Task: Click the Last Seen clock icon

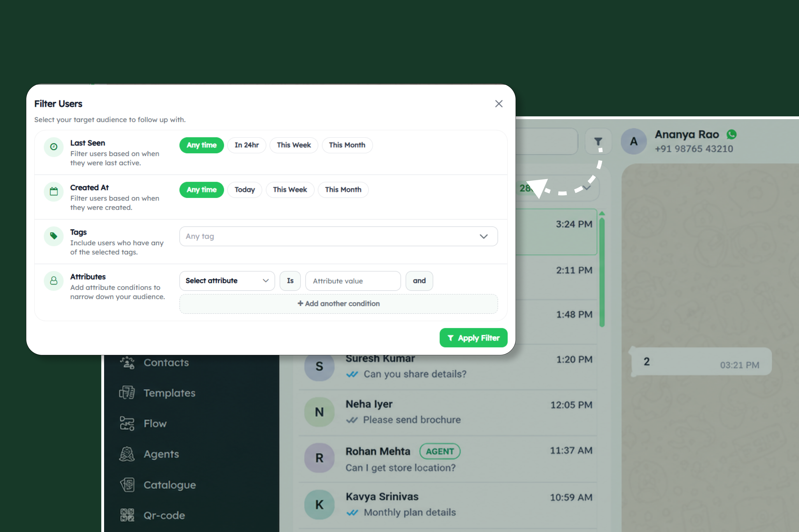Action: 54,147
